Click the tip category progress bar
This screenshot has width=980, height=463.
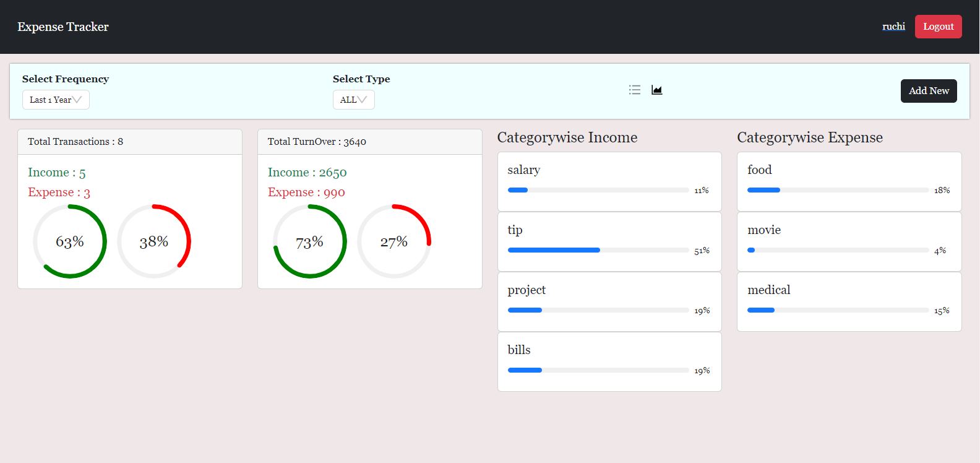pyautogui.click(x=598, y=250)
